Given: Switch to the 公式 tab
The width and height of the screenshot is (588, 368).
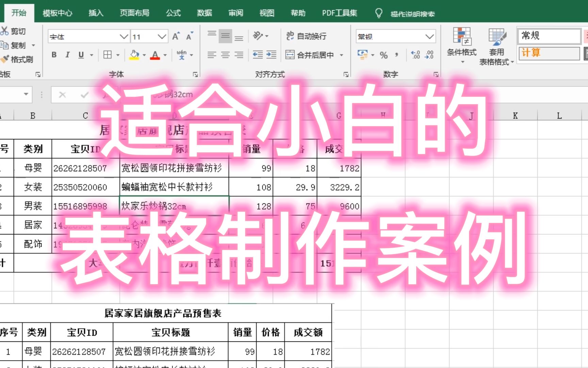Looking at the screenshot, I should (x=173, y=13).
